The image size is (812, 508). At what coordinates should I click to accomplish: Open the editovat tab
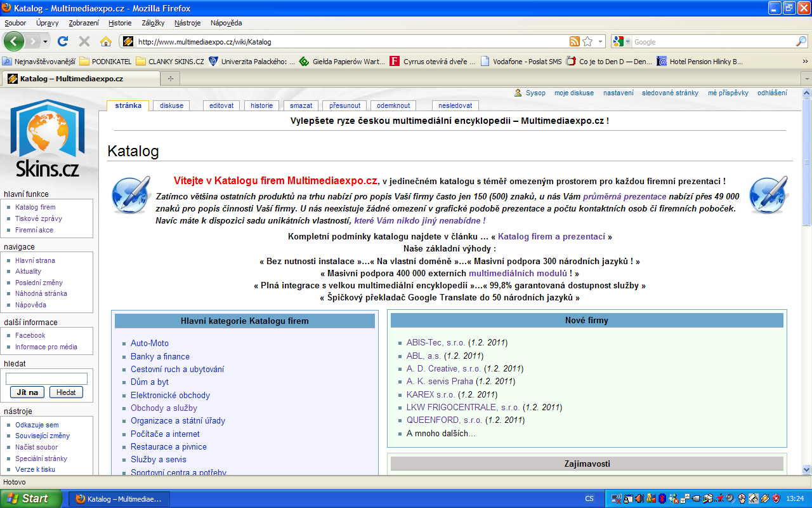pos(221,105)
